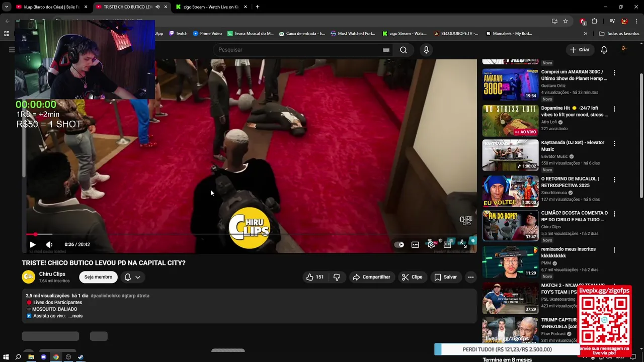The width and height of the screenshot is (644, 362).
Task: Open the player settings gear
Action: click(431, 244)
